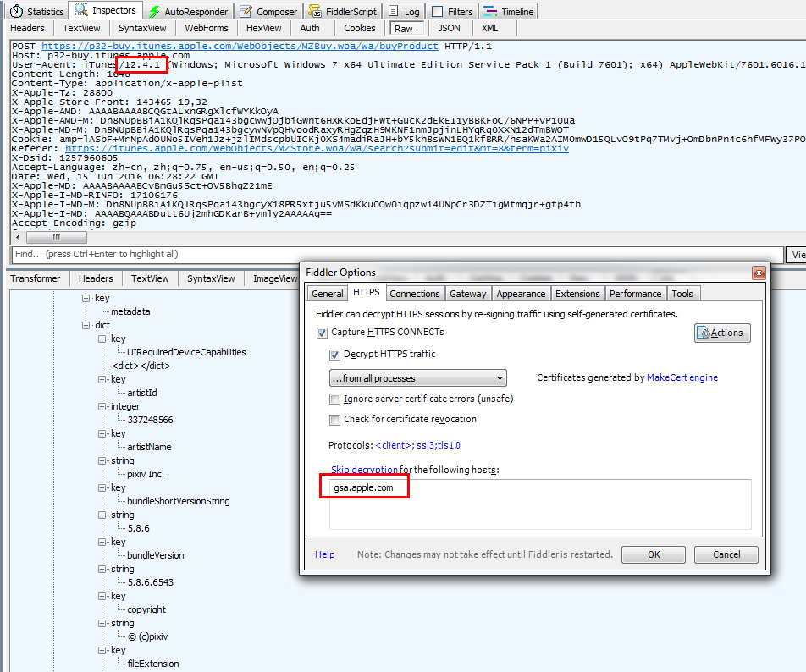Click the FiddlerScript JS icon

[315, 11]
